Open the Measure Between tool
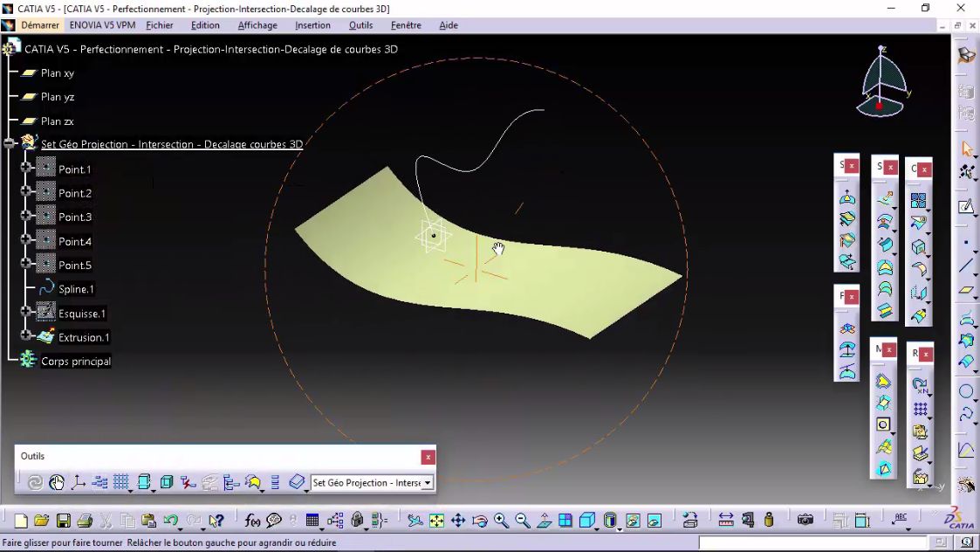This screenshot has height=552, width=980. pyautogui.click(x=726, y=520)
